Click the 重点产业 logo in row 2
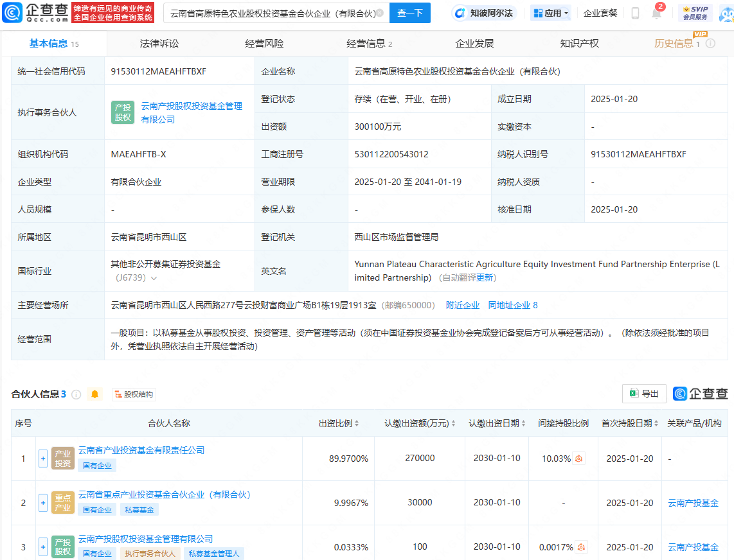The image size is (734, 560). tap(63, 503)
